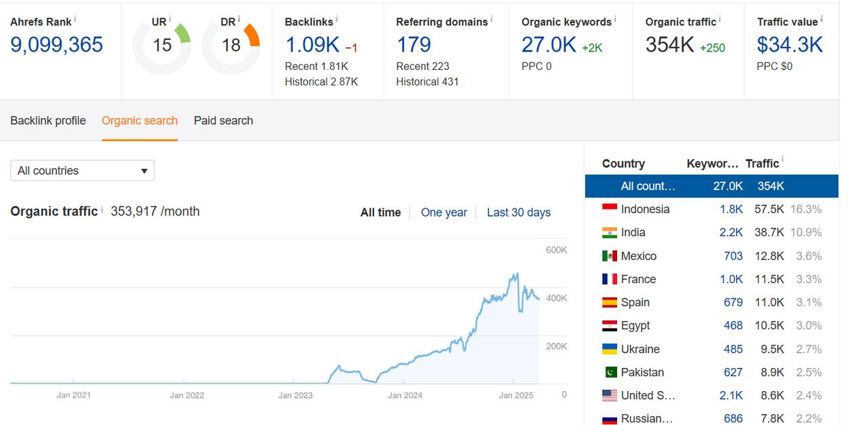This screenshot has height=425, width=868.
Task: Click the Traffic column info icon
Action: click(783, 160)
